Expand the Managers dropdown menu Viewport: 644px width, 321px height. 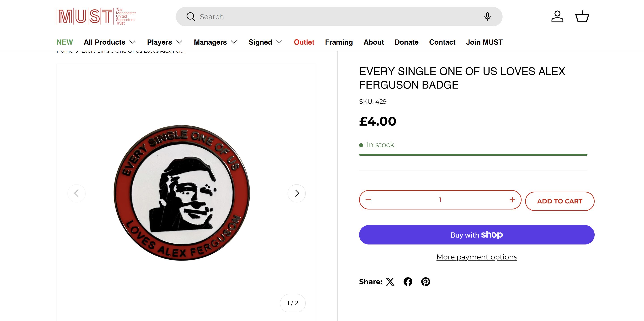point(215,42)
